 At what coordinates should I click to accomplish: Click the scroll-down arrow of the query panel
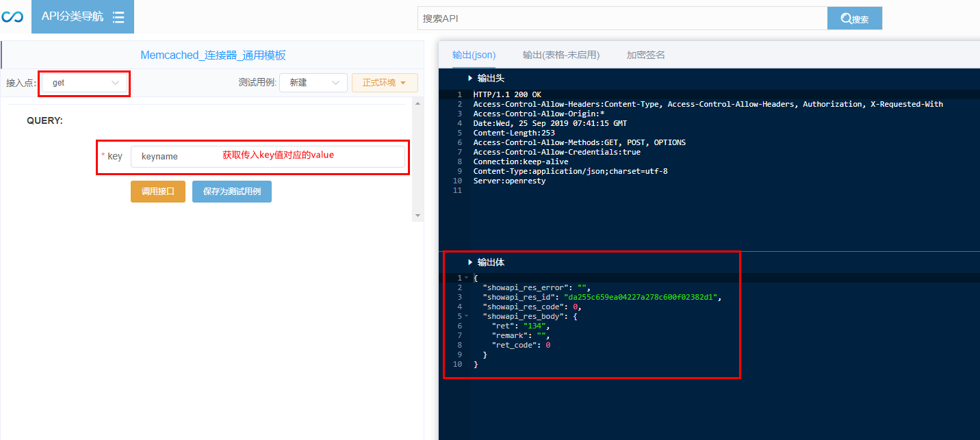417,216
